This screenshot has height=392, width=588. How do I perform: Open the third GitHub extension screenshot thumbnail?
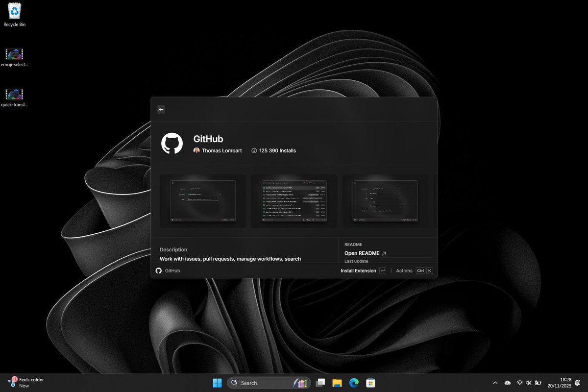coord(385,201)
